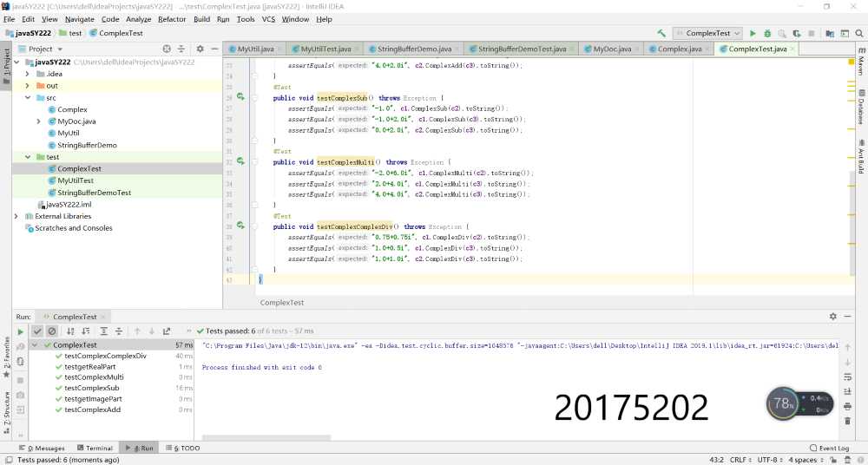The width and height of the screenshot is (868, 465).
Task: Click the locate/scroll from source icon in the Project panel
Action: [x=167, y=49]
